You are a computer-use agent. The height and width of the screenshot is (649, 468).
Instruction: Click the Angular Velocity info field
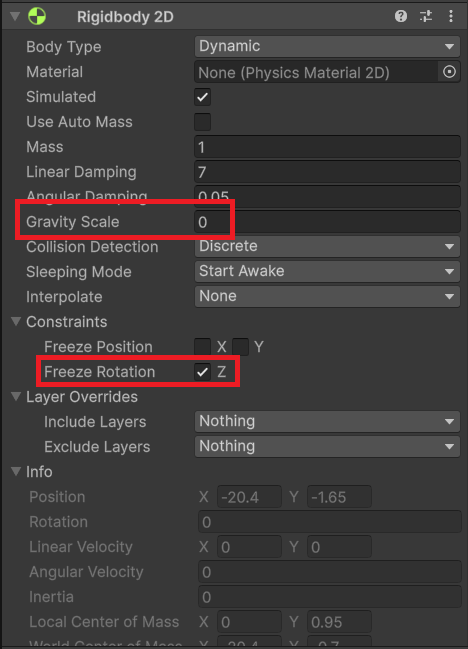tap(330, 572)
